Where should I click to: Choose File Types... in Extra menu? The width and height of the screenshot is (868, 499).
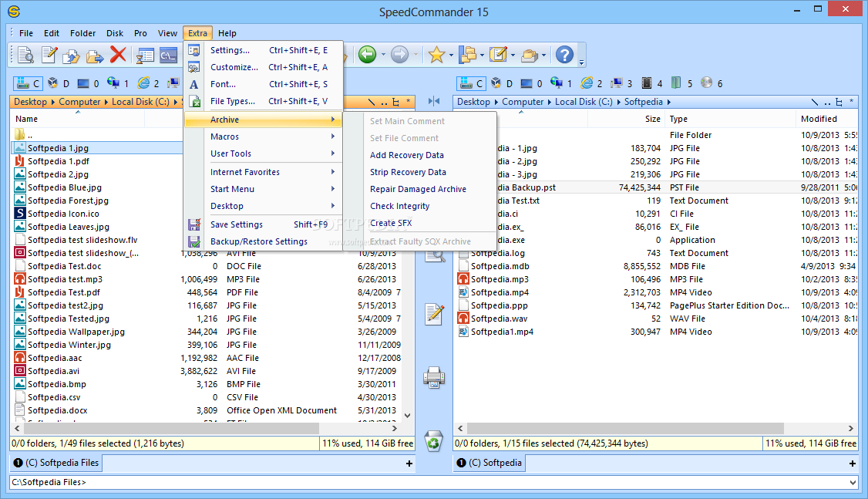(x=264, y=101)
